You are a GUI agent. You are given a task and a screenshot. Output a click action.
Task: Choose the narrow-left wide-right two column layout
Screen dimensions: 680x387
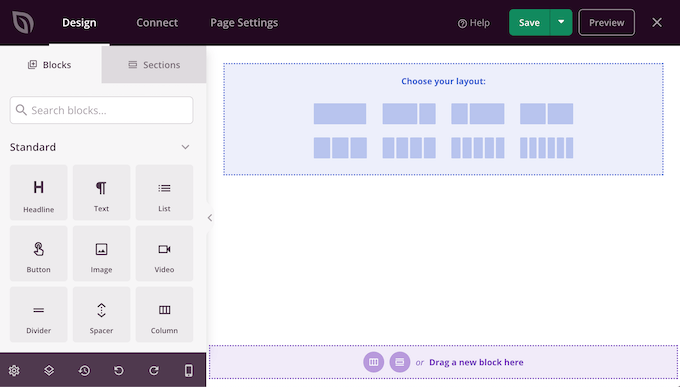pos(477,114)
